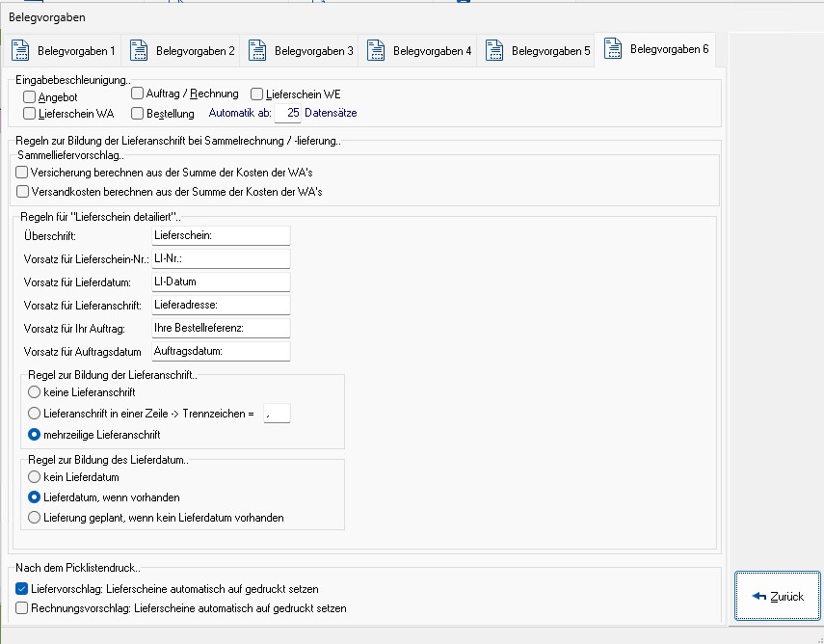The height and width of the screenshot is (644, 824).
Task: Click the document icon on Belegvorgaben 3 tab
Action: coord(257,50)
